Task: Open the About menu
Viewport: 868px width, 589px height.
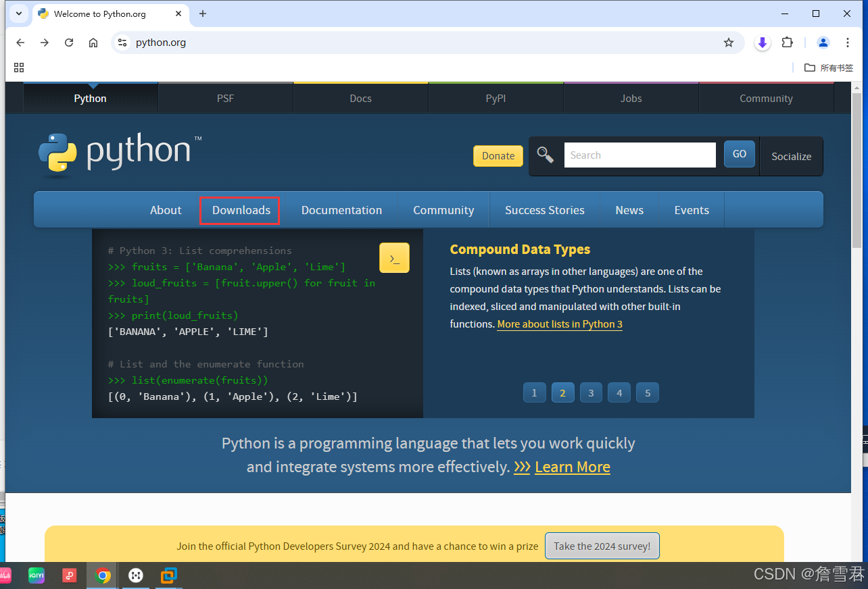Action: 166,210
